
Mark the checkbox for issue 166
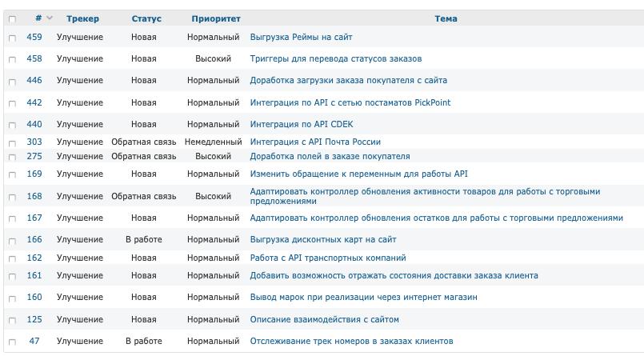[12, 240]
